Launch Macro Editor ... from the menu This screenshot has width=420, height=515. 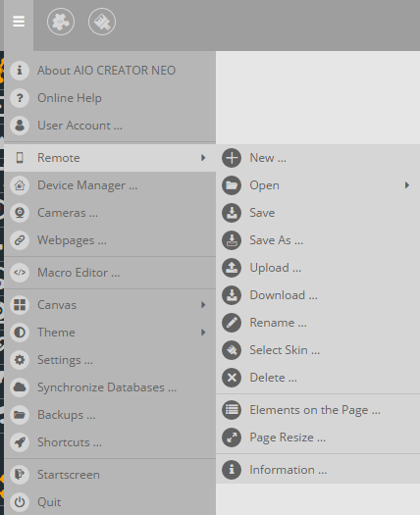coord(110,273)
